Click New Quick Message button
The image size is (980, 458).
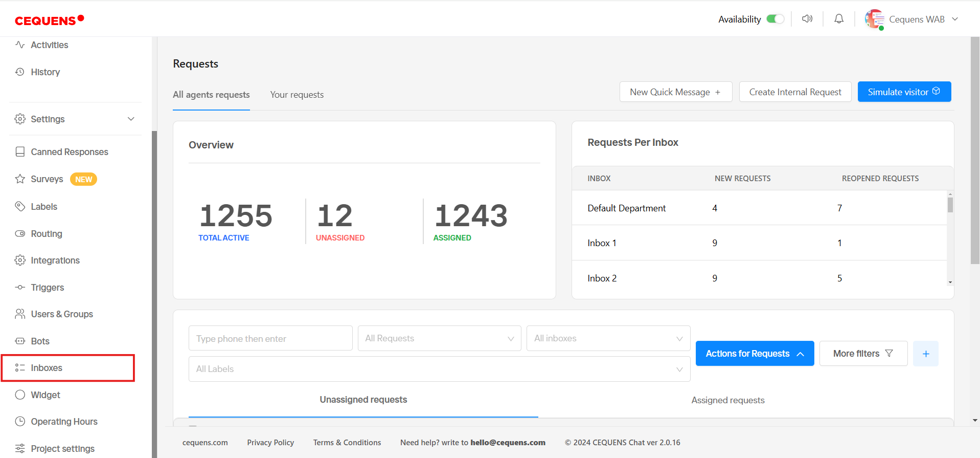[x=676, y=92]
